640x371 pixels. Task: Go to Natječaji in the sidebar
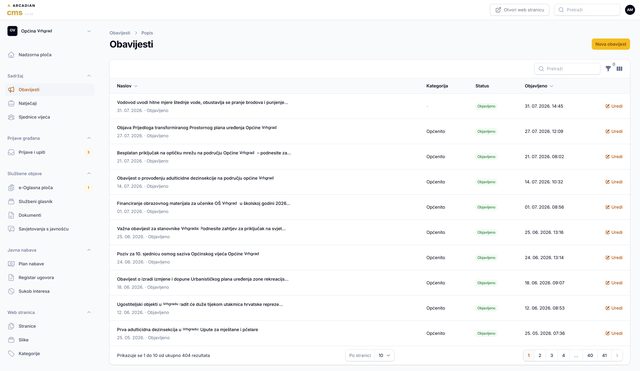[x=49, y=104]
